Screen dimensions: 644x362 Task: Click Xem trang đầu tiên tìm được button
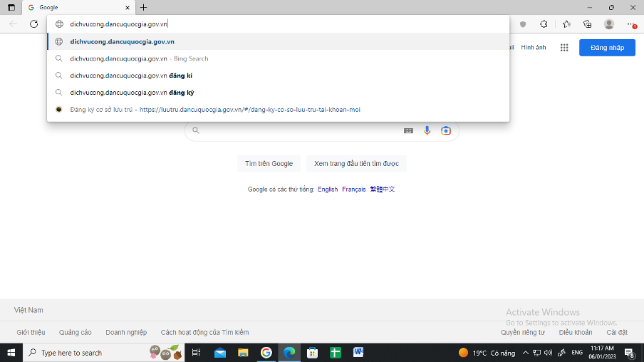point(356,163)
